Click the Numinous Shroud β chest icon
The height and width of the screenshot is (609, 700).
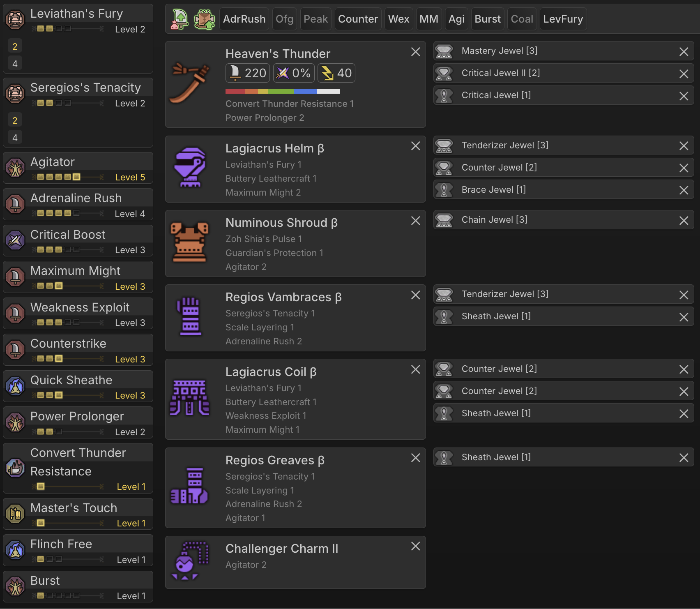[189, 242]
